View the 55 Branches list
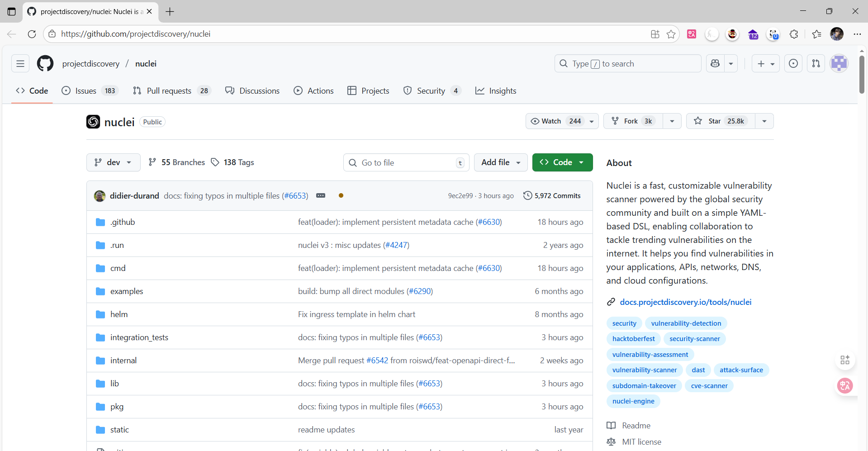The image size is (868, 451). pyautogui.click(x=176, y=162)
